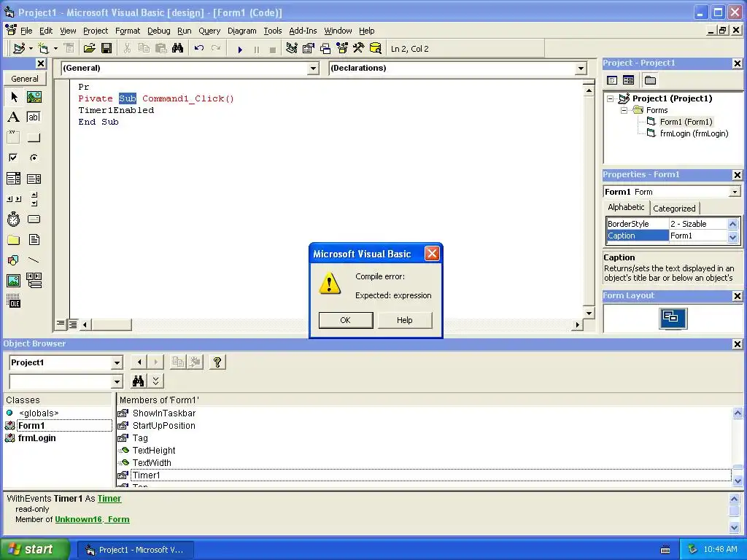
Task: Open the Edit menu
Action: [x=46, y=31]
